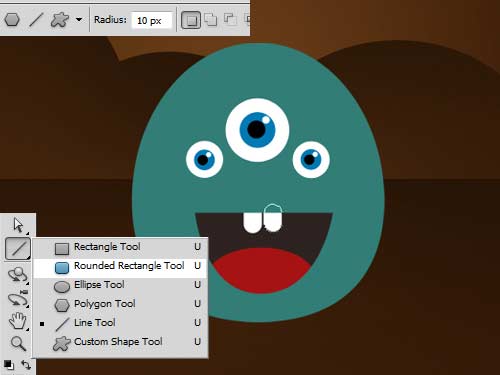Enable Create new shape layer mode
500x375 pixels.
[191, 20]
